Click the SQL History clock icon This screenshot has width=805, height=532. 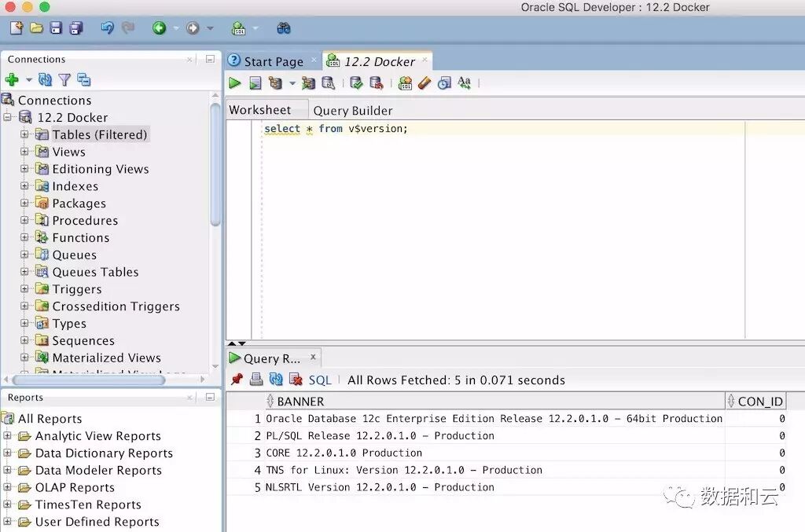tap(444, 83)
